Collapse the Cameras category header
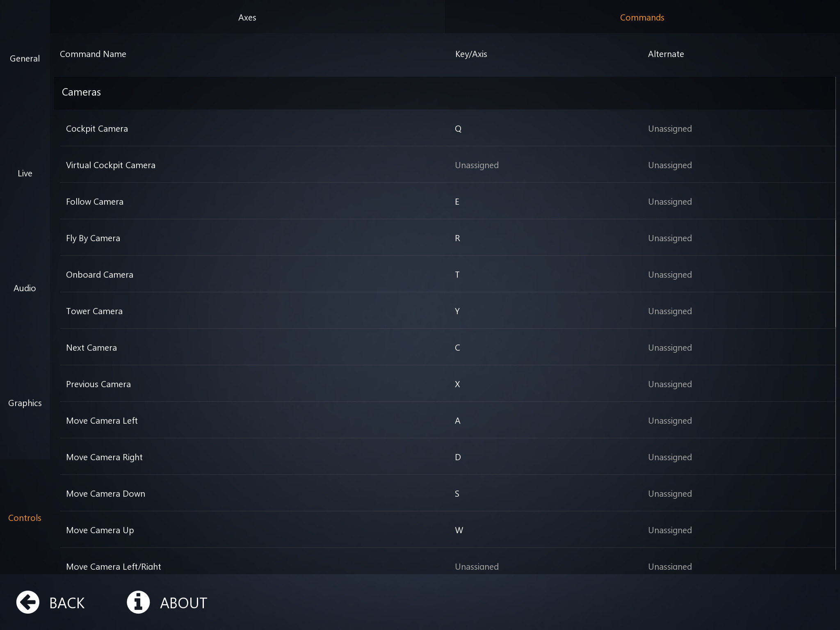Image resolution: width=840 pixels, height=630 pixels. (x=81, y=92)
